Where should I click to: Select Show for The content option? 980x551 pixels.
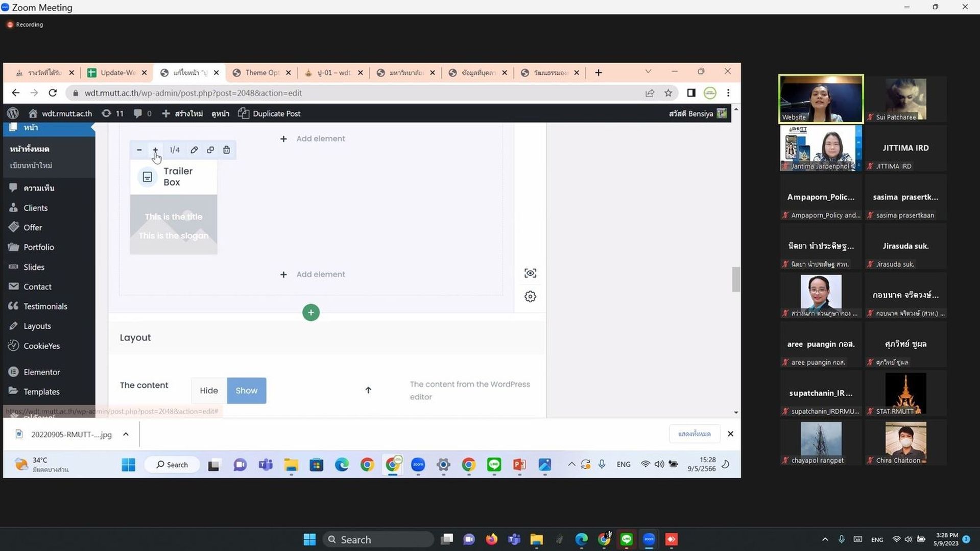point(247,391)
